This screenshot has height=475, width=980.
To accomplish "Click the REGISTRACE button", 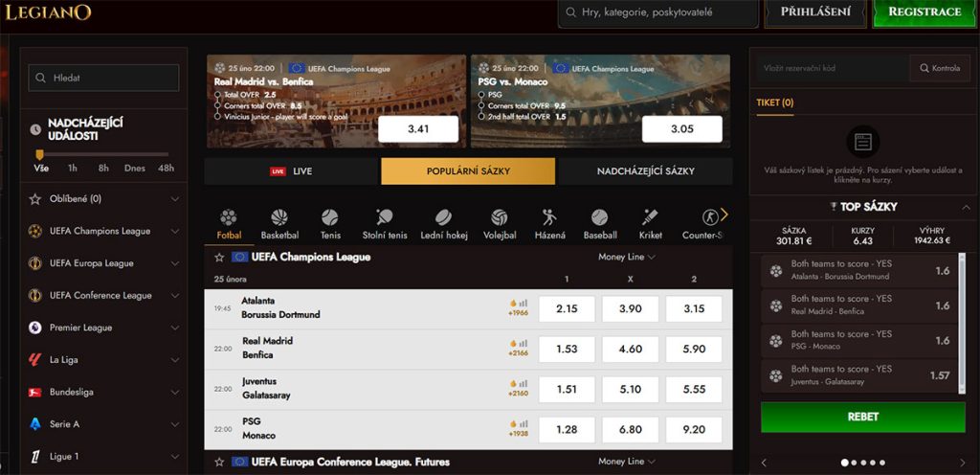I will (x=925, y=12).
